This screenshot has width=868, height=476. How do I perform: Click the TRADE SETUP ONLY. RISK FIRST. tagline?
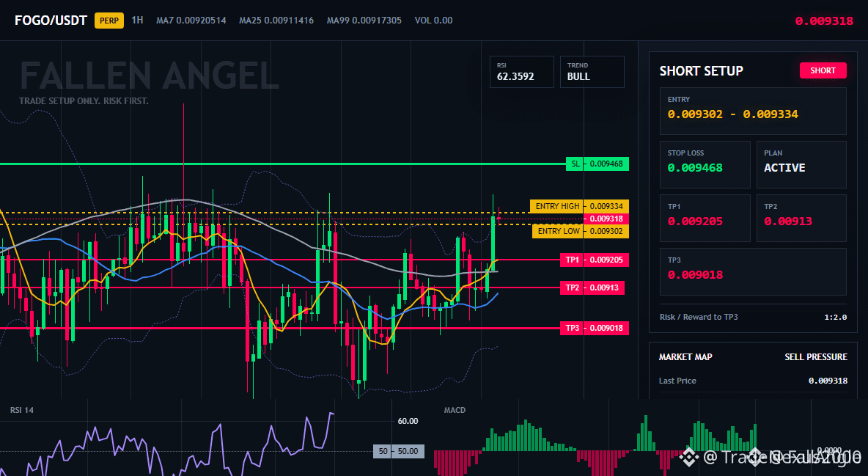point(84,101)
